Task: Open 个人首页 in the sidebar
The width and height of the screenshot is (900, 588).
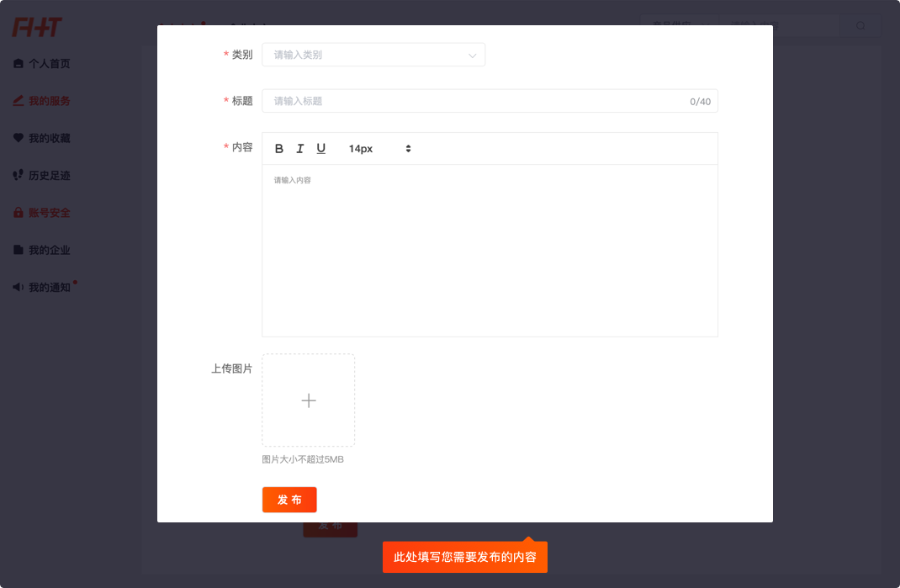Action: tap(49, 64)
